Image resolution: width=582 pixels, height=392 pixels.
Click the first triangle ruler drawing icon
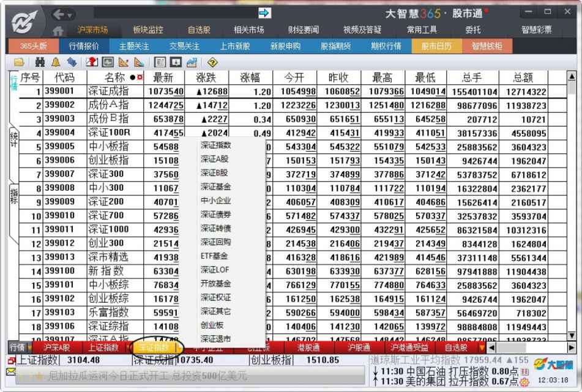pos(123,62)
